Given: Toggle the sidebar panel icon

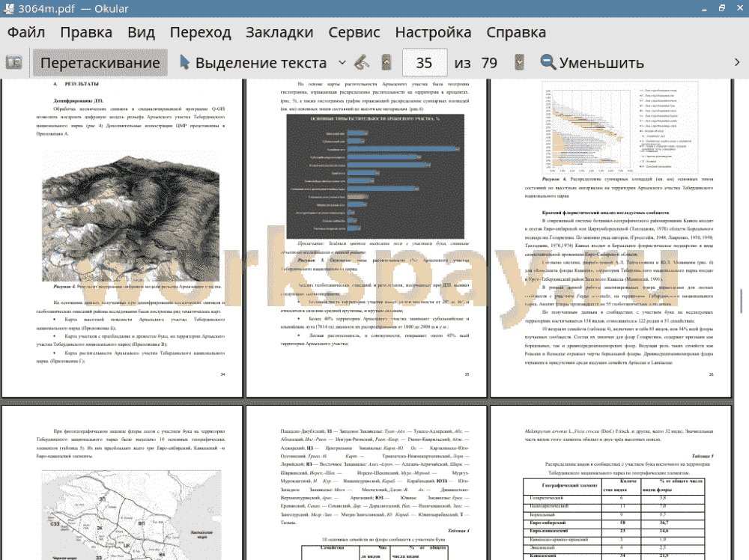Looking at the screenshot, I should coord(13,63).
